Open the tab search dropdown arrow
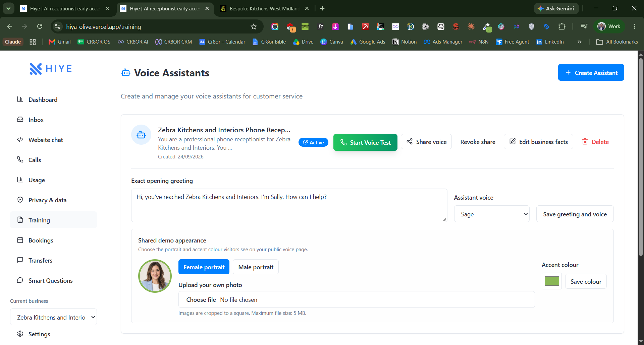The height and width of the screenshot is (345, 644). tap(8, 8)
